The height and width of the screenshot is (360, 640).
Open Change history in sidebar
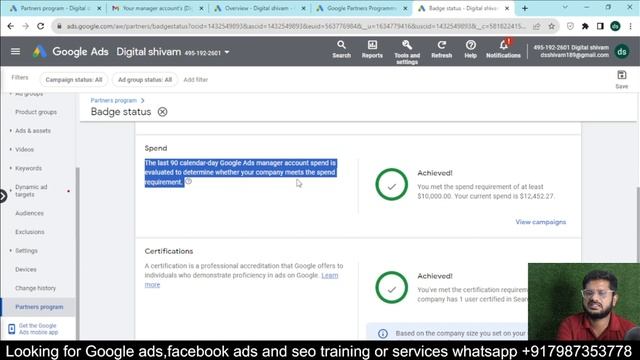click(x=36, y=288)
